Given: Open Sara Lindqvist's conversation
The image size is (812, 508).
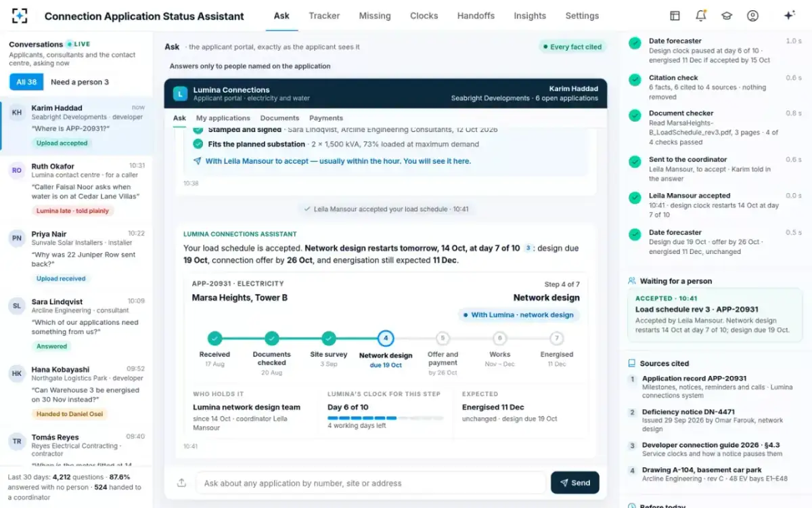Looking at the screenshot, I should [76, 324].
